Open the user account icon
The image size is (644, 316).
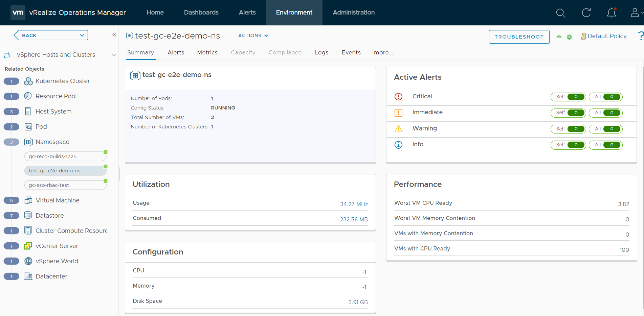coord(635,13)
